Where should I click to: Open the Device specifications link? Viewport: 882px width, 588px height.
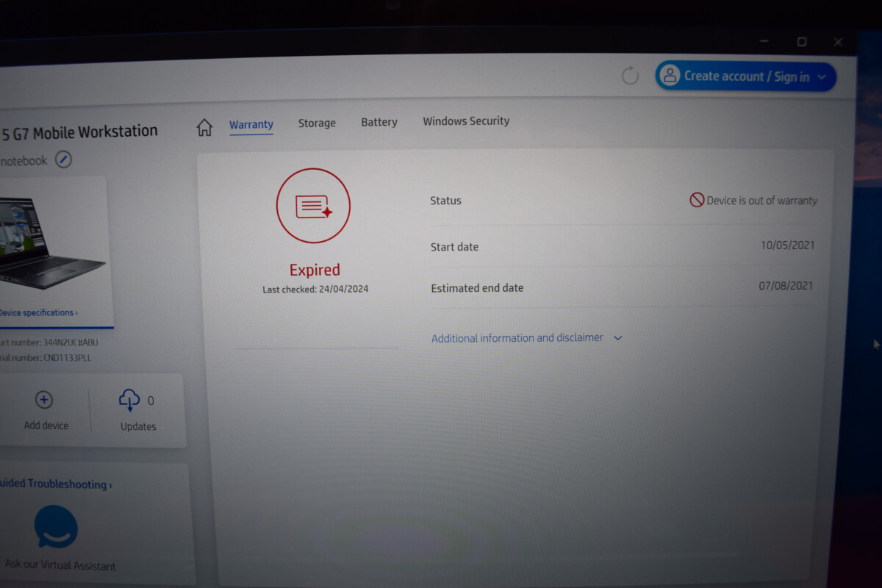(x=38, y=312)
